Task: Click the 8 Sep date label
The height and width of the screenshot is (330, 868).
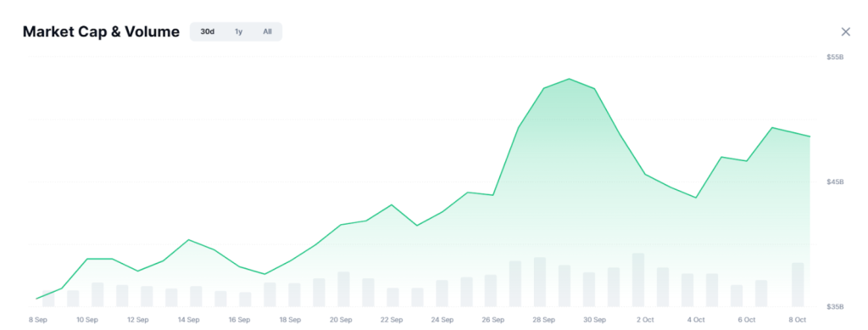Action: [37, 320]
